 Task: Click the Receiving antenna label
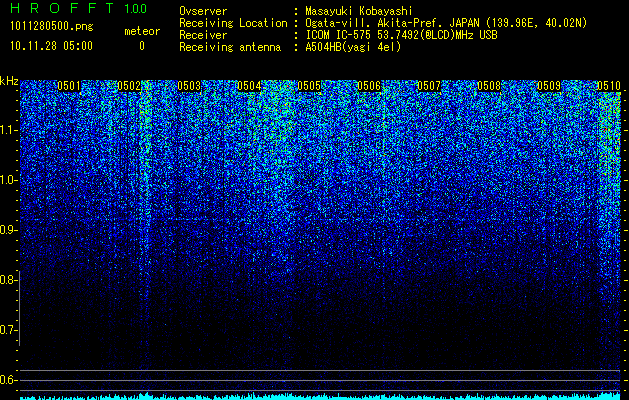(x=230, y=47)
